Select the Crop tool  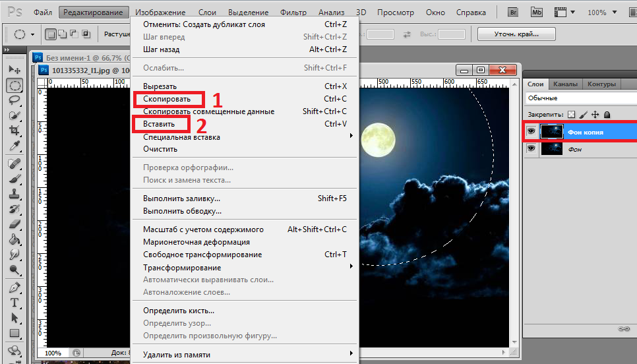(14, 131)
